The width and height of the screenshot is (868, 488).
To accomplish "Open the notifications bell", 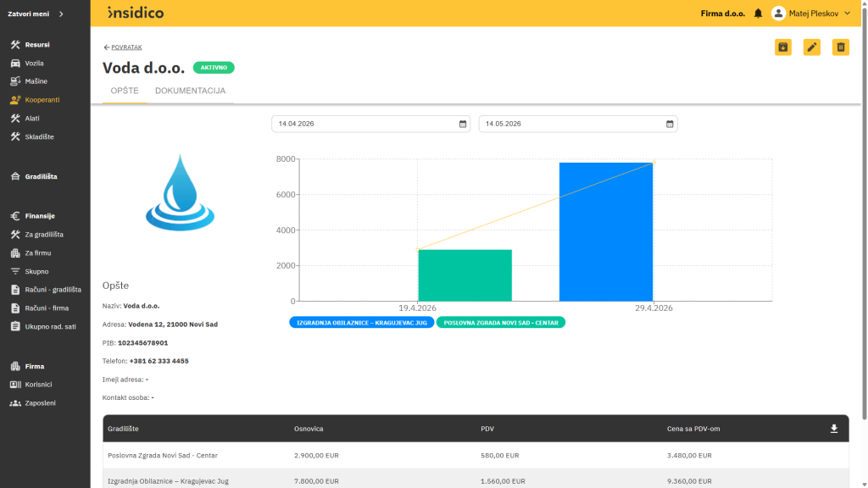I will (758, 14).
